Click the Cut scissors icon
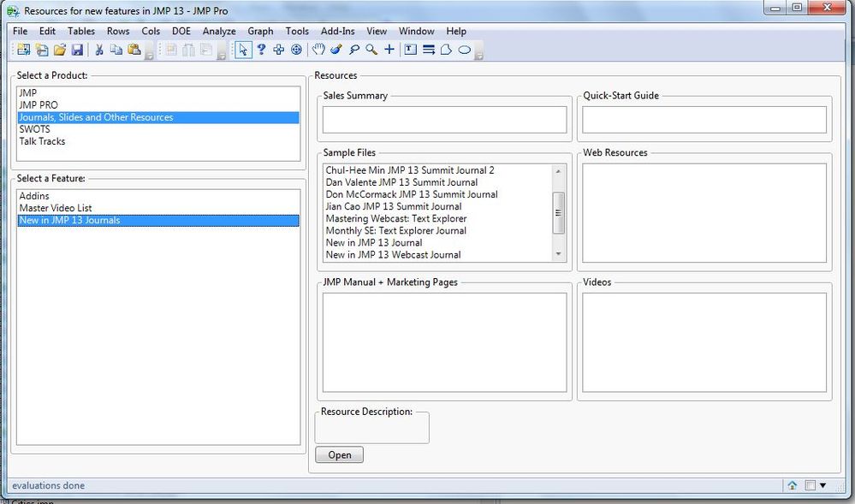 tap(98, 50)
